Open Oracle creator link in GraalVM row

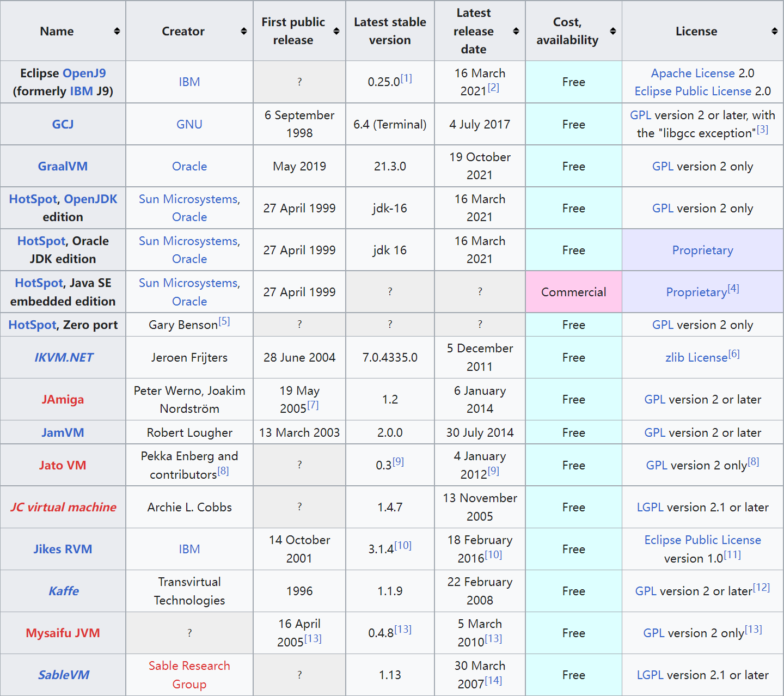(x=189, y=166)
